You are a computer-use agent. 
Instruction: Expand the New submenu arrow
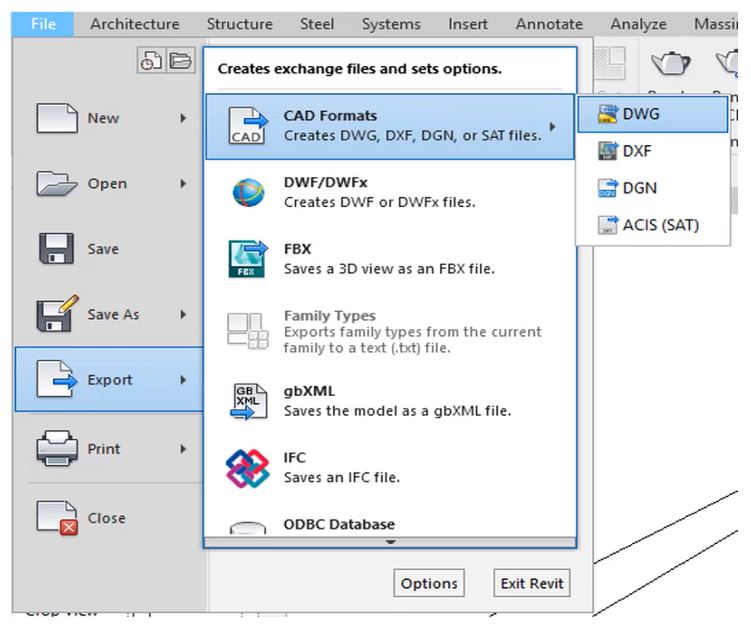tap(183, 118)
